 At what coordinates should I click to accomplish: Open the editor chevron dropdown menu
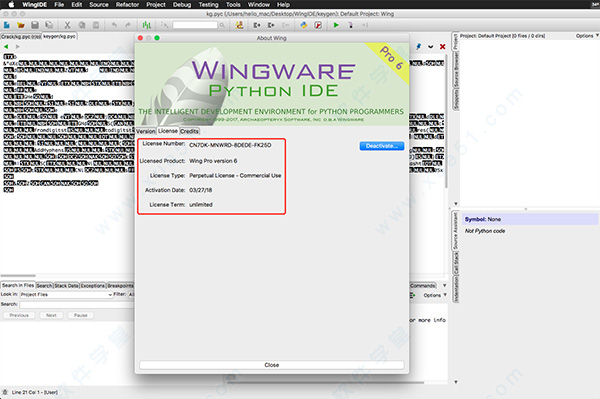[x=430, y=47]
